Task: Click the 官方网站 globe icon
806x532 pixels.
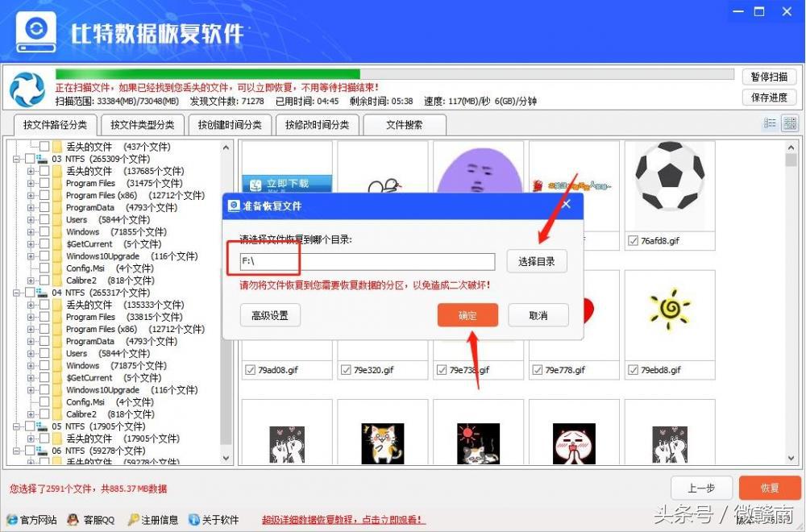Action: (x=11, y=520)
